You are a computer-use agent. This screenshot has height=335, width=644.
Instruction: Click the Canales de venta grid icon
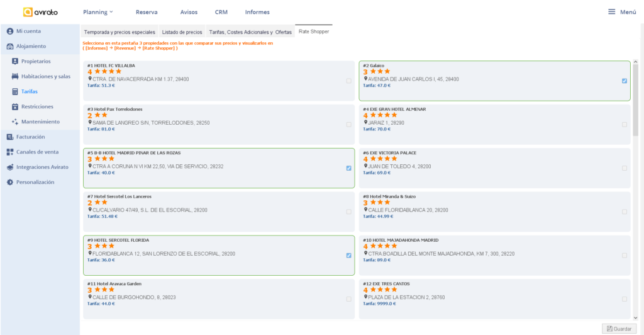tap(10, 152)
